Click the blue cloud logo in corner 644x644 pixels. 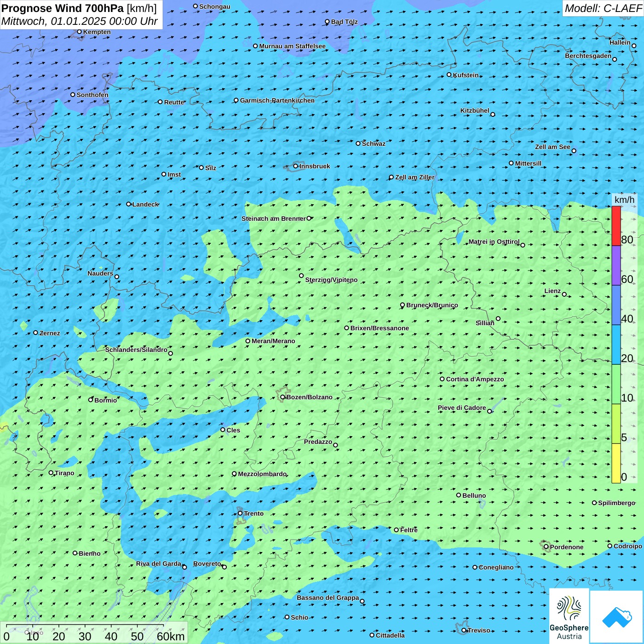(x=617, y=617)
